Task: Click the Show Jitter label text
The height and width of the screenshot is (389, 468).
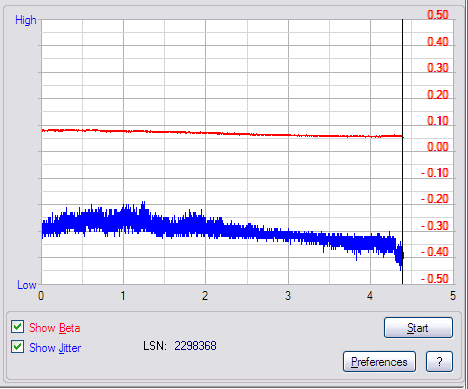Action: (55, 348)
